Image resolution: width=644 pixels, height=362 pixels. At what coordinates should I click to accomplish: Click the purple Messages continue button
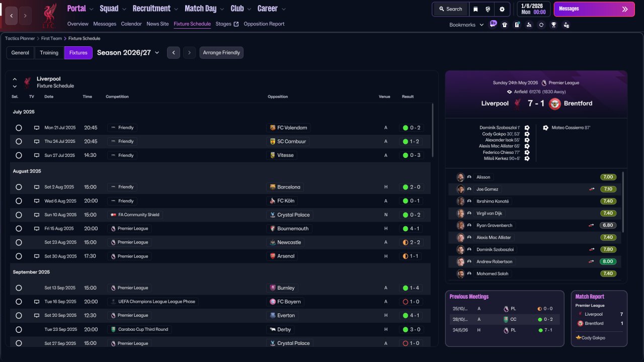pos(594,9)
